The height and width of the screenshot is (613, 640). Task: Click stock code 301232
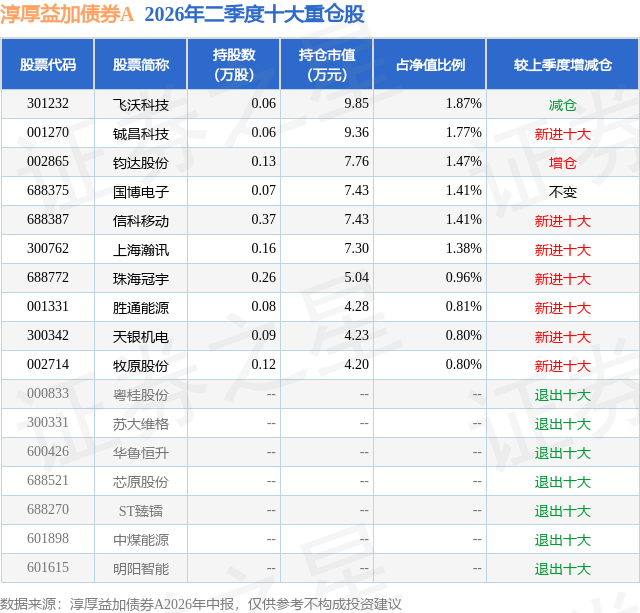pos(48,104)
